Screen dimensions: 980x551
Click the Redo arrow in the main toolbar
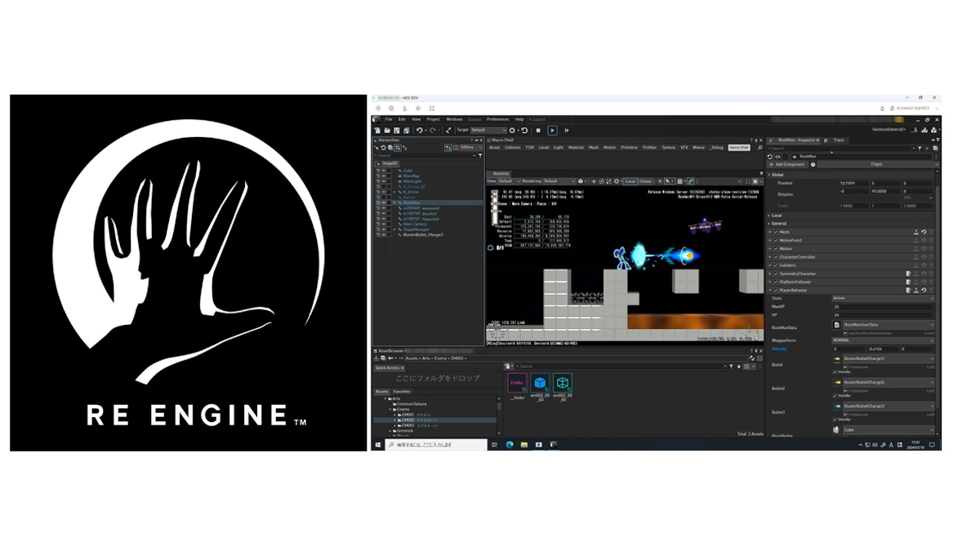click(433, 131)
